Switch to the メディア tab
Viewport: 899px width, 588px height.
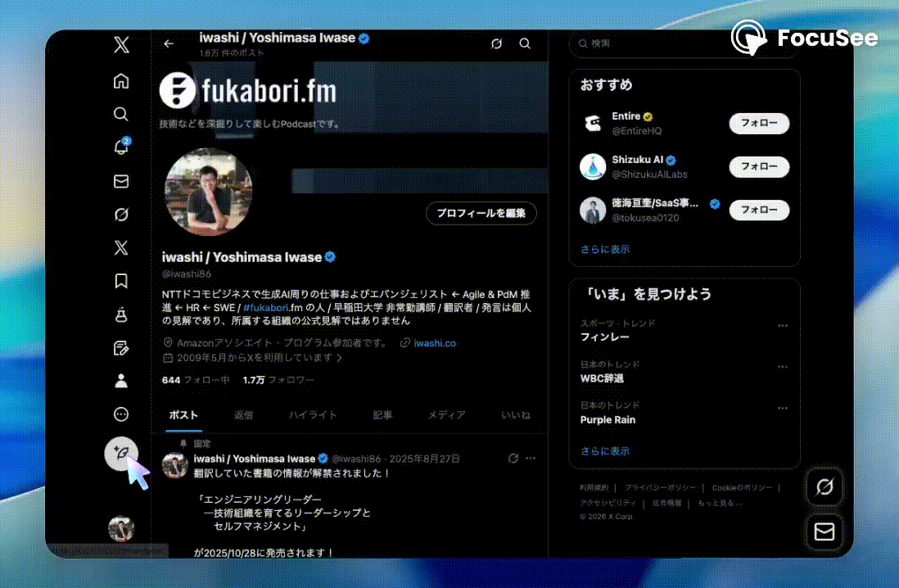pyautogui.click(x=446, y=414)
